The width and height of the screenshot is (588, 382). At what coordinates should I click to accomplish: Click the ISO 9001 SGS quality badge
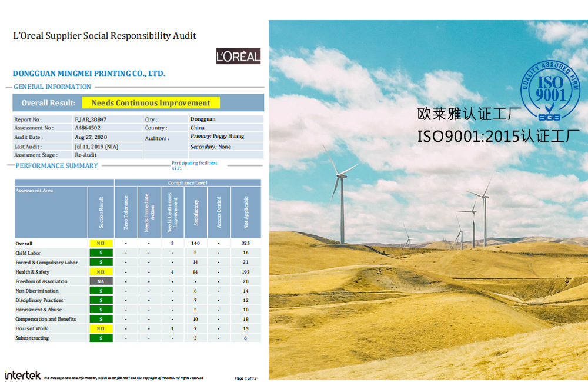click(550, 91)
